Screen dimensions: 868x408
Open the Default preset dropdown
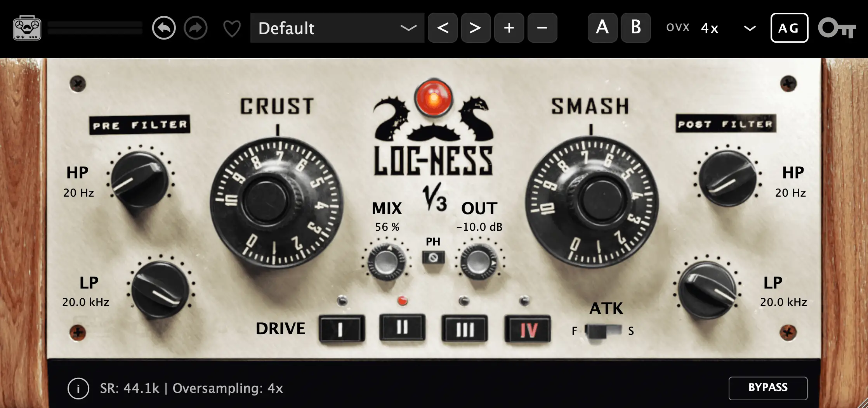(337, 28)
